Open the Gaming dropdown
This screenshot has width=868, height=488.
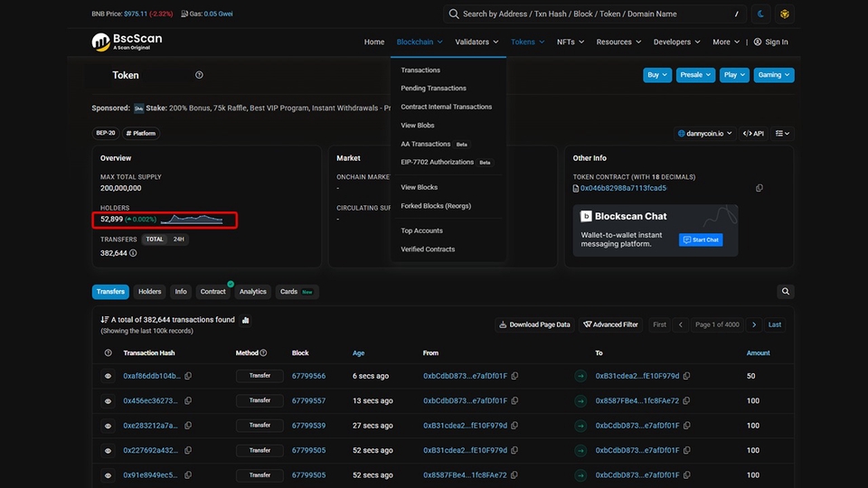point(773,75)
